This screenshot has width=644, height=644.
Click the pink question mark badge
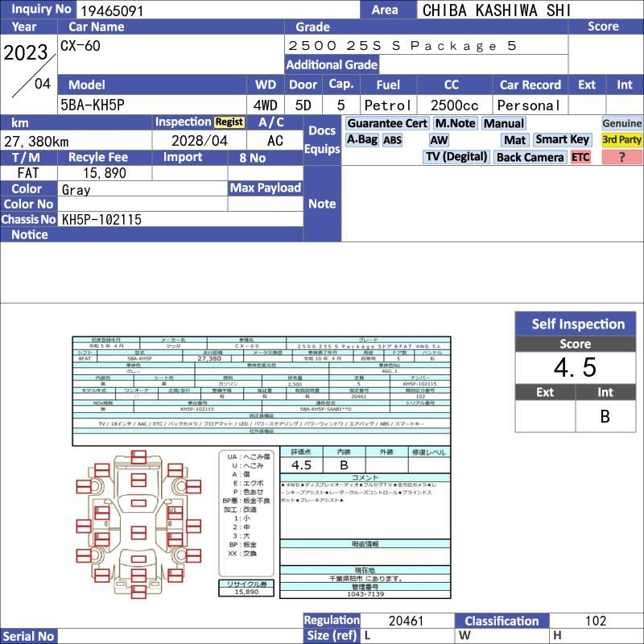[621, 157]
